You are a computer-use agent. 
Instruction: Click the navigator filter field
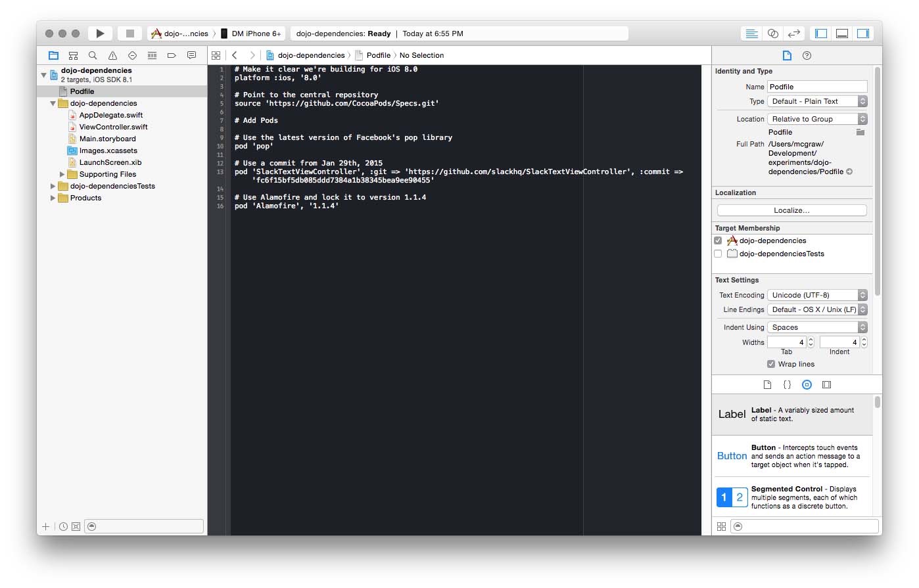(x=144, y=526)
